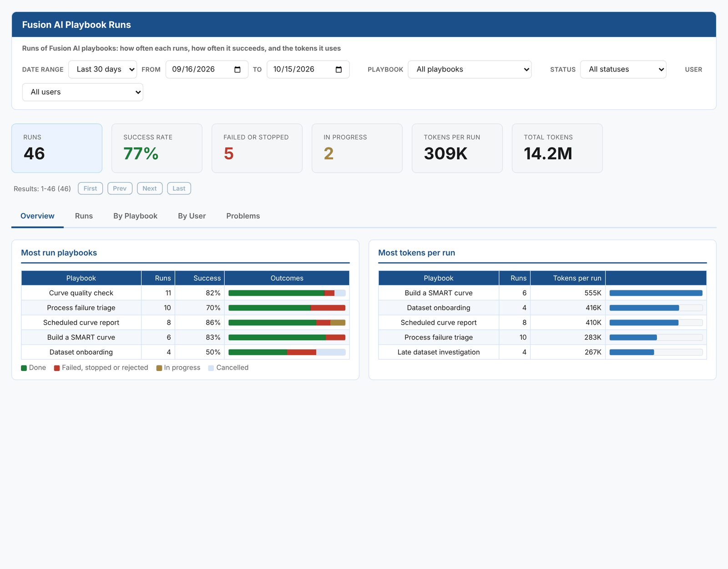Image resolution: width=728 pixels, height=569 pixels.
Task: Open calendar picker in TO date field
Action: coord(339,70)
